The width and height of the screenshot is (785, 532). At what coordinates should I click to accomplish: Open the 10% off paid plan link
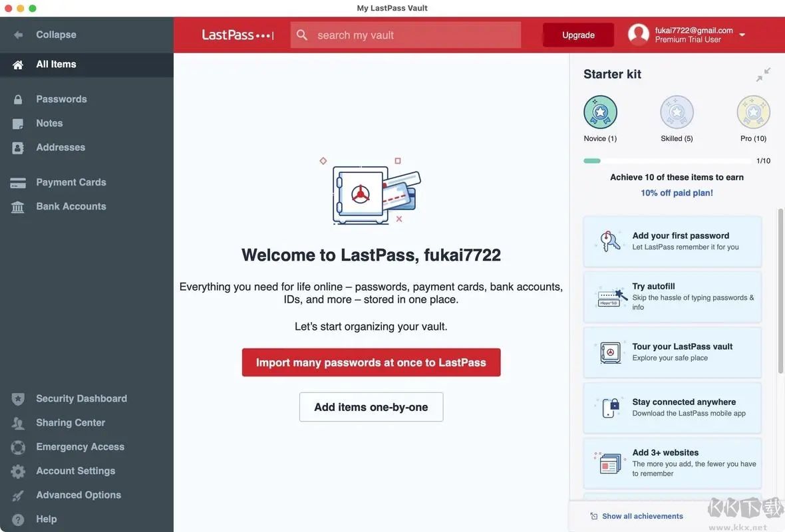677,193
